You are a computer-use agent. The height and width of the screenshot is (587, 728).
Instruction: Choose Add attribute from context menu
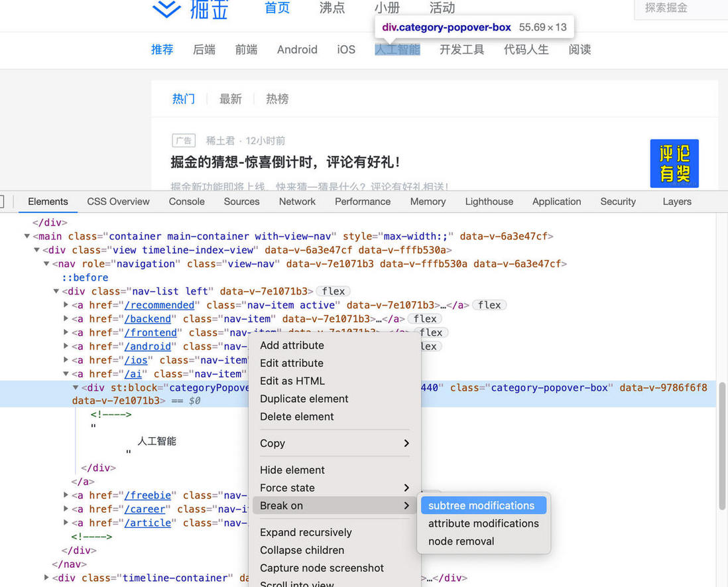pyautogui.click(x=335, y=346)
